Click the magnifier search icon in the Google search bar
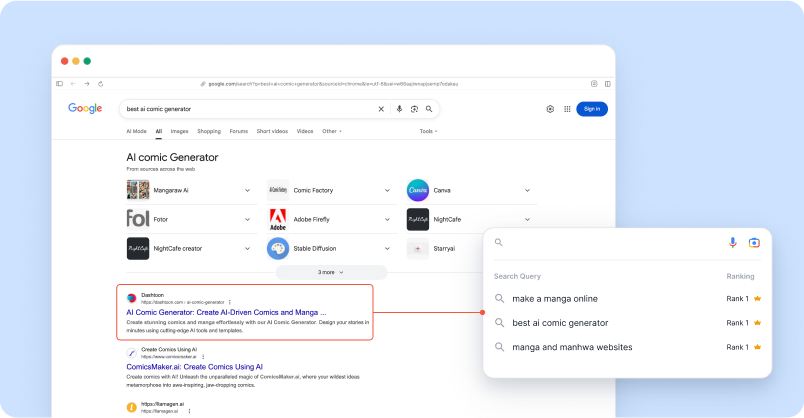 pos(429,109)
